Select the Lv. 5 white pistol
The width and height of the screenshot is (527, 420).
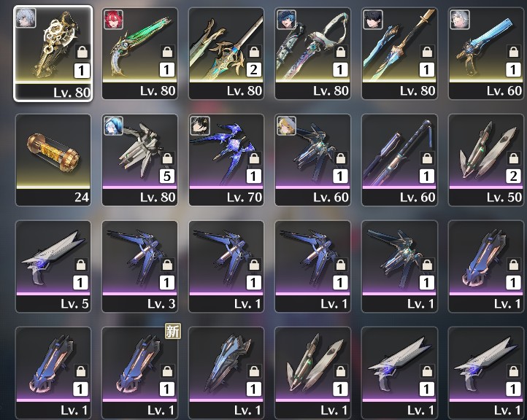pyautogui.click(x=53, y=266)
